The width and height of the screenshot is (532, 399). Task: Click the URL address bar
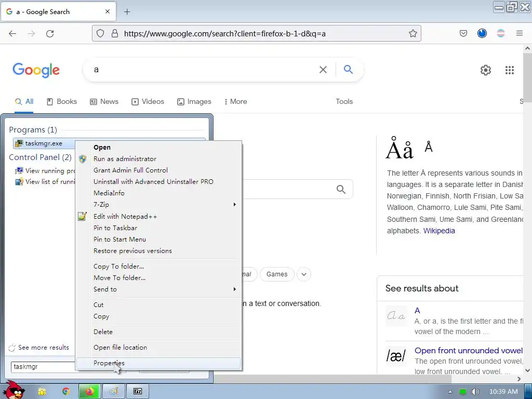[256, 33]
